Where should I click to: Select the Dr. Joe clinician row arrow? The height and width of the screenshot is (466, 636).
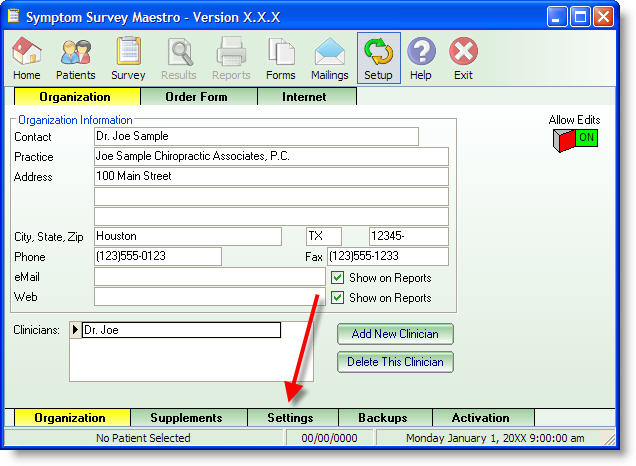(x=76, y=330)
